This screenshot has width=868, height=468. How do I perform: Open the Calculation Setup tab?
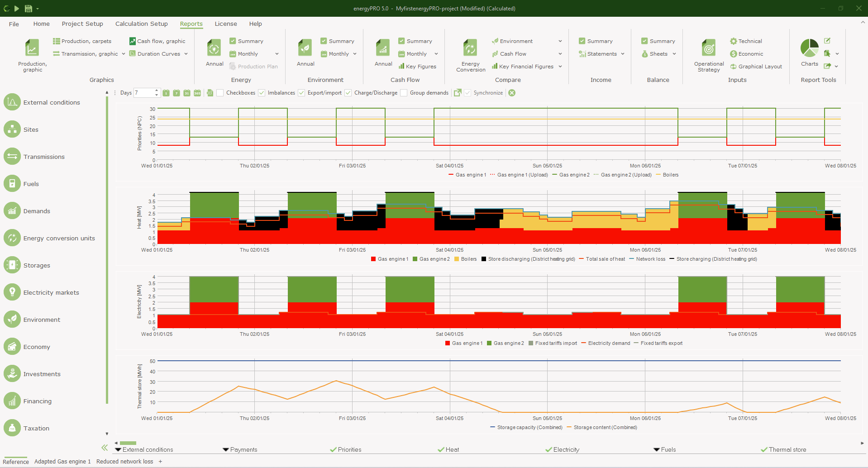click(x=141, y=24)
